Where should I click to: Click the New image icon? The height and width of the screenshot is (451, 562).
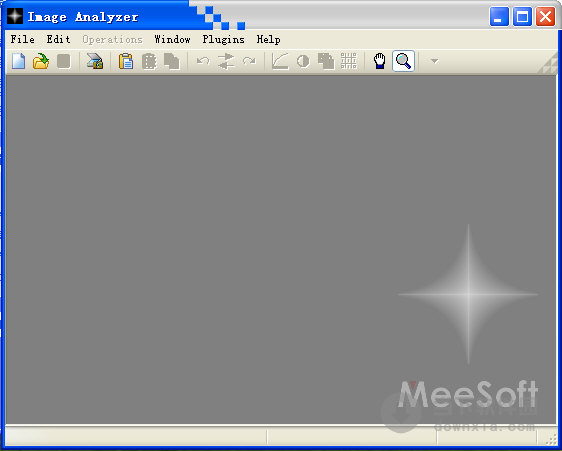18,61
